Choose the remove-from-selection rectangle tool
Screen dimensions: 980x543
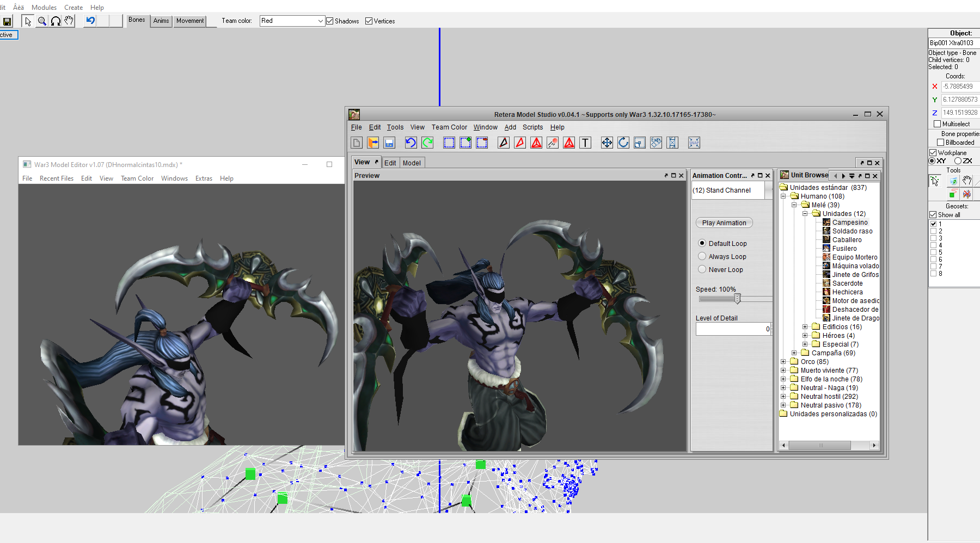coord(482,143)
